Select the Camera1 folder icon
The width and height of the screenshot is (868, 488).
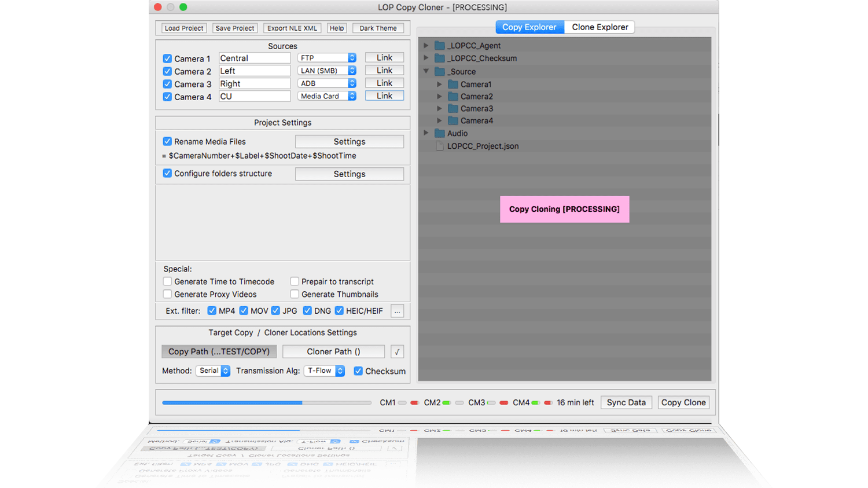453,85
